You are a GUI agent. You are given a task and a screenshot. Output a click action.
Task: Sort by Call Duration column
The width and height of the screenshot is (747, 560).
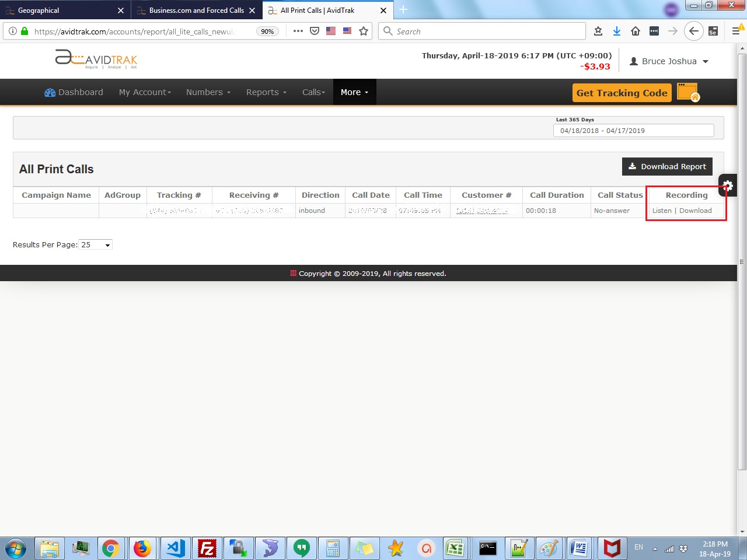tap(557, 195)
